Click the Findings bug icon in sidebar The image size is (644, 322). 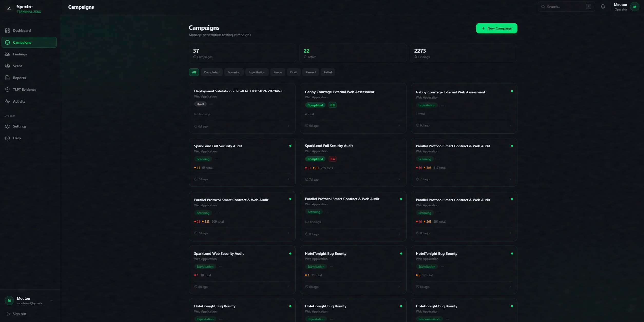[7, 54]
